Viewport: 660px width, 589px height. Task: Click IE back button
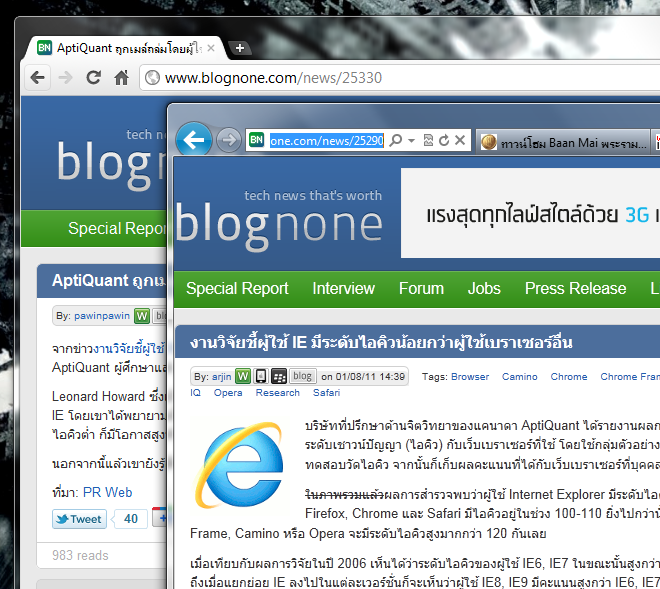tap(194, 139)
